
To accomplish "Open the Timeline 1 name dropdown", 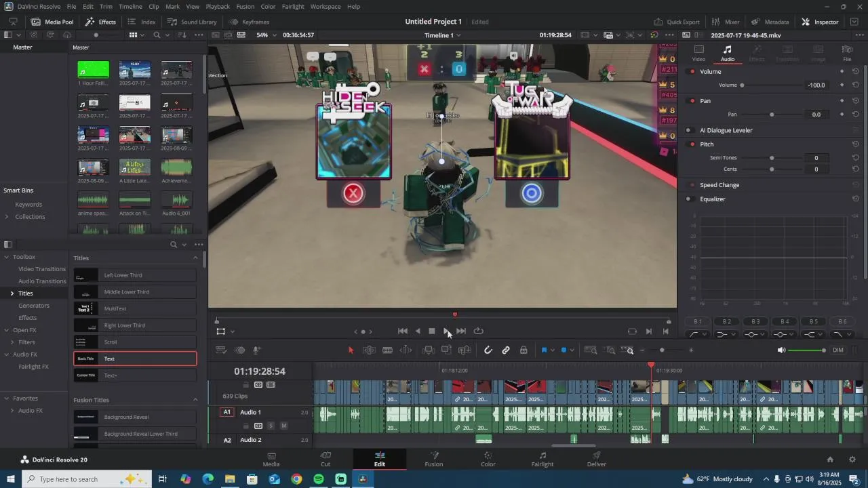I will click(443, 35).
